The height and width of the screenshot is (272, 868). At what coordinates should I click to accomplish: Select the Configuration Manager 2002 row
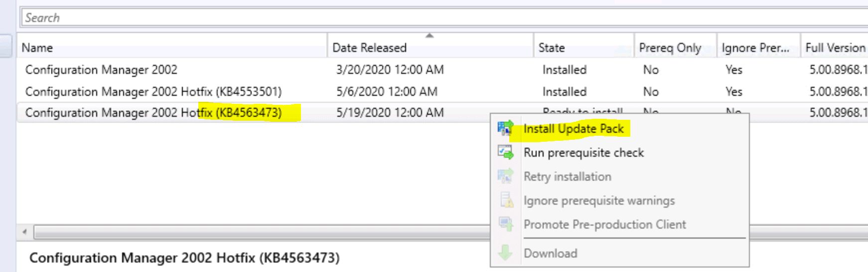[x=442, y=70]
